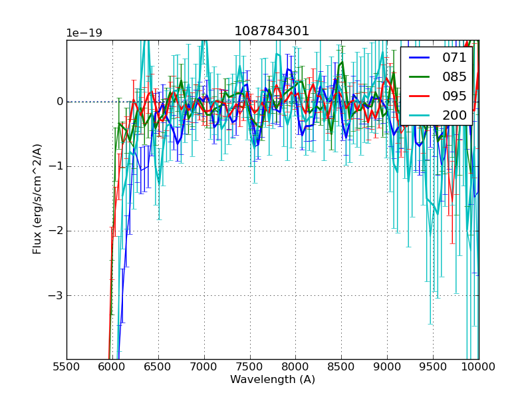This screenshot has width=532, height=399.
Task: Click the 7500 x-axis tick label
Action: coord(250,366)
